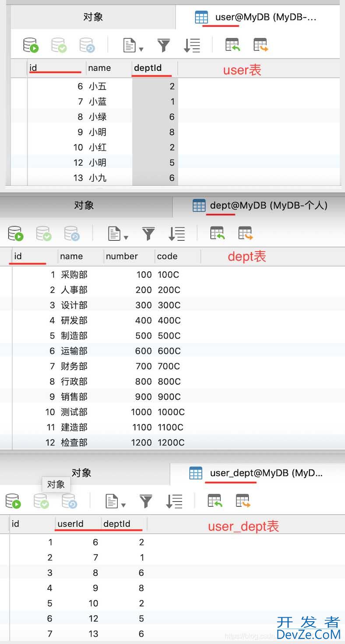Click name column header in user table

[109, 68]
